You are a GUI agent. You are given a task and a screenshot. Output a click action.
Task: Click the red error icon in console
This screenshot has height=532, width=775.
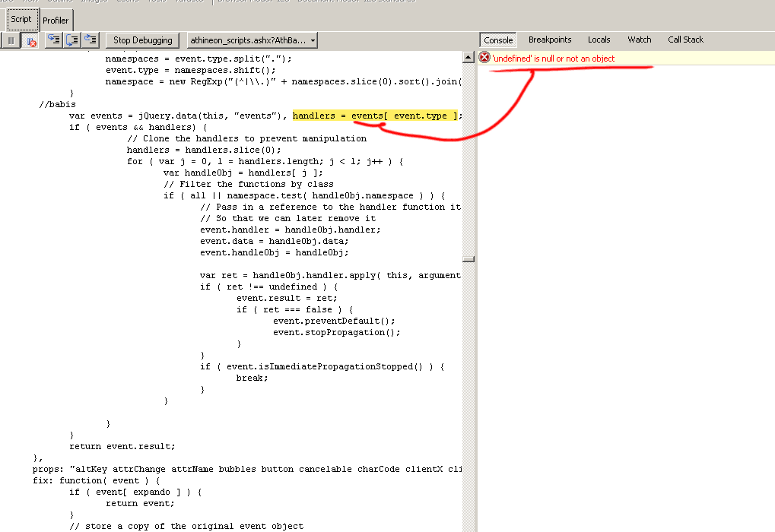(484, 59)
